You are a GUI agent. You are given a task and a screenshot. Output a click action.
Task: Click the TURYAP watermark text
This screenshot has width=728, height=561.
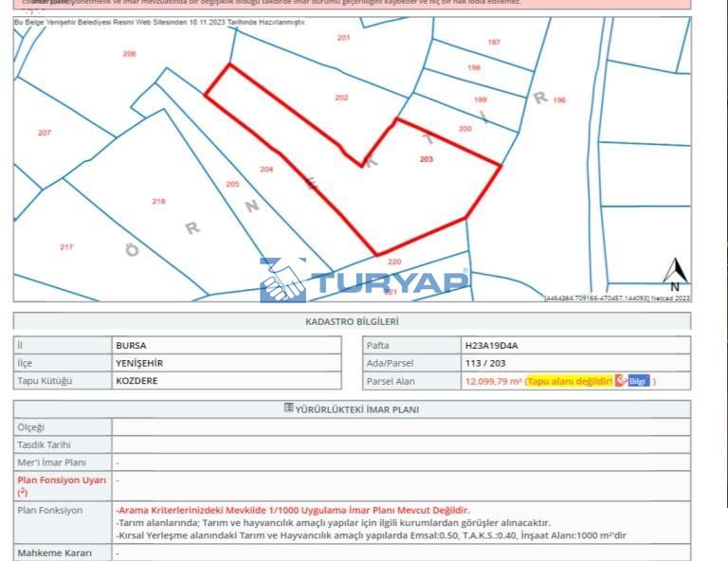(x=389, y=281)
